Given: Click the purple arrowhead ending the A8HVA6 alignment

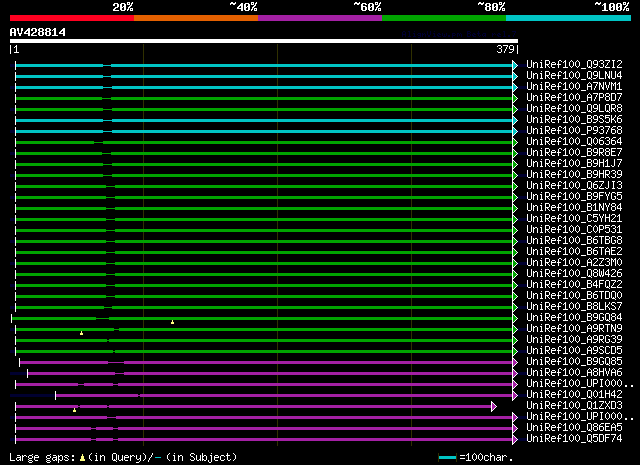Looking at the screenshot, I should coord(515,374).
